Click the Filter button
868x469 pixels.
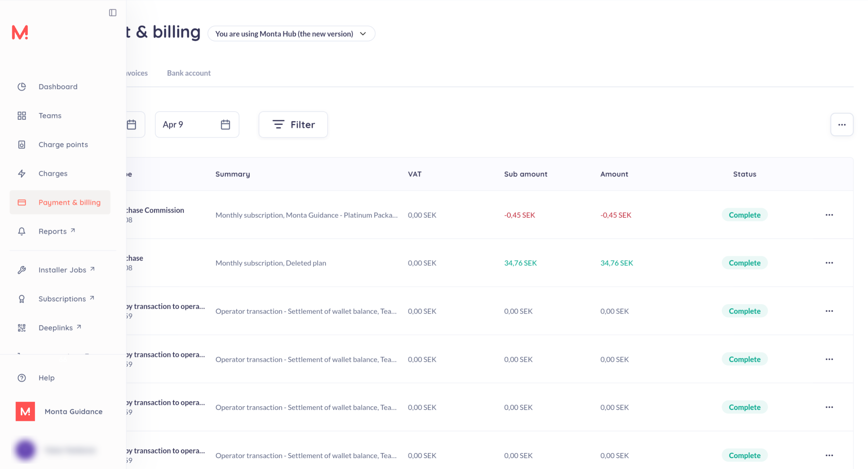tap(293, 125)
